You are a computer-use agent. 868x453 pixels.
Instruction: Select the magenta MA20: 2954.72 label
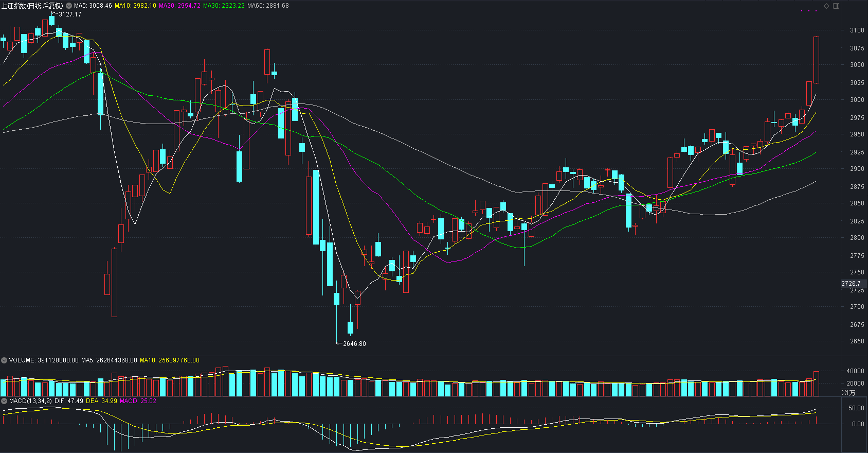point(179,6)
